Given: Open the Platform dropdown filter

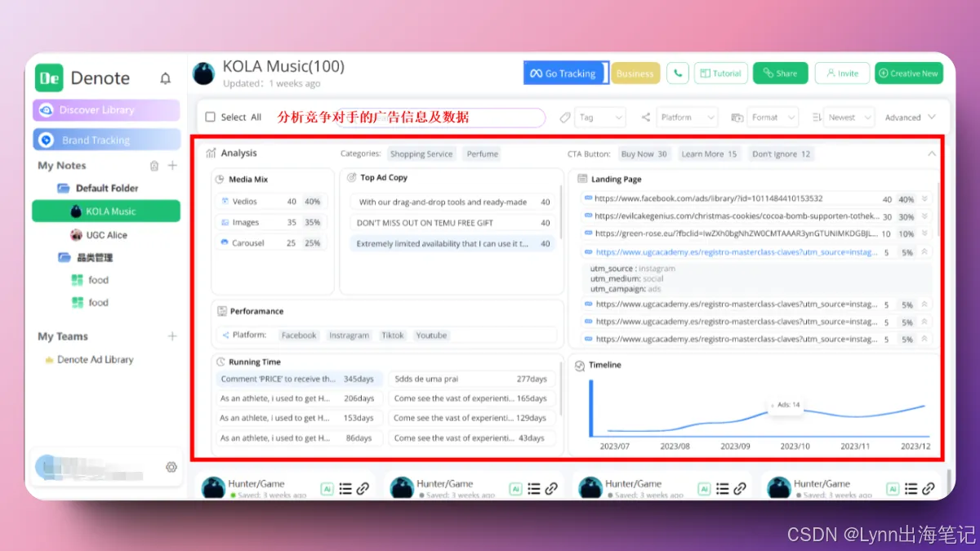Looking at the screenshot, I should [688, 118].
